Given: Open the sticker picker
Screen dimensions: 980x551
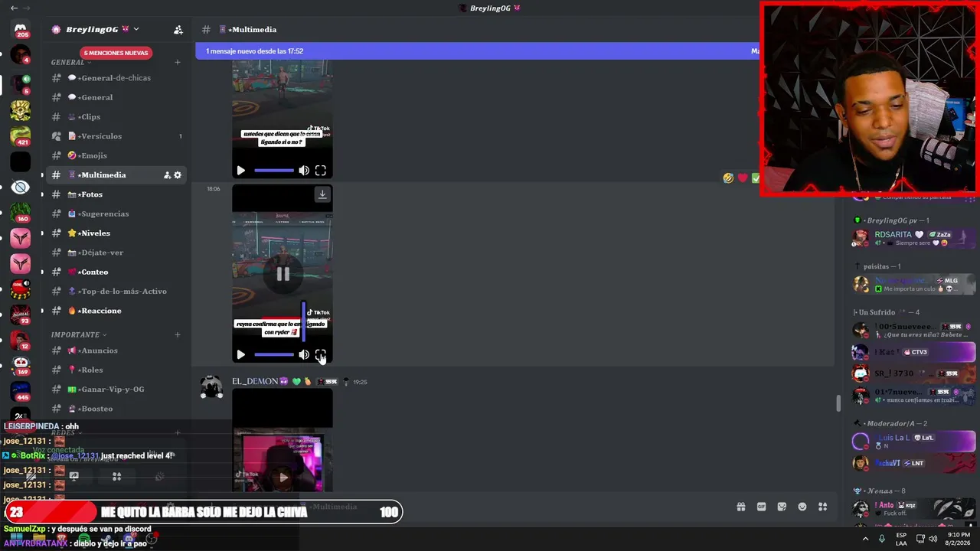Looking at the screenshot, I should pos(782,507).
